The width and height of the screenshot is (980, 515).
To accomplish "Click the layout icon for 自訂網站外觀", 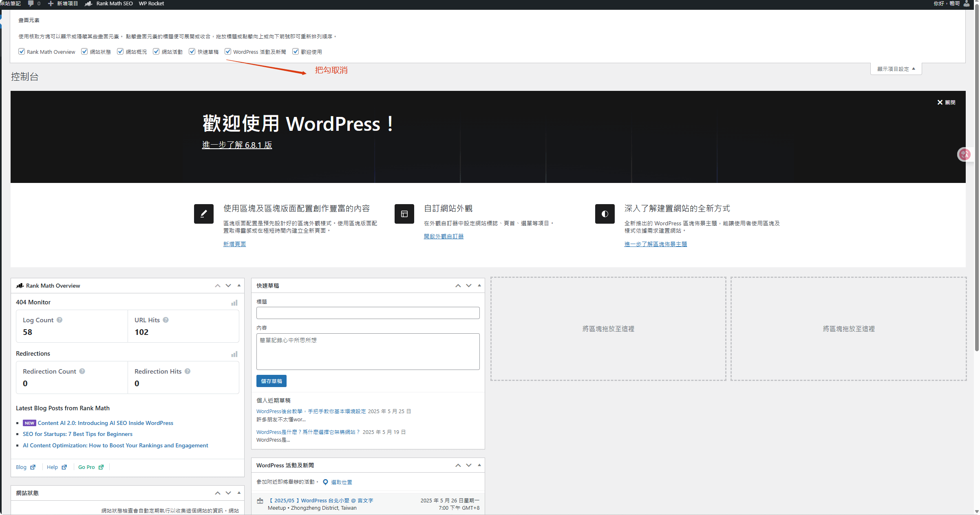I will 404,214.
